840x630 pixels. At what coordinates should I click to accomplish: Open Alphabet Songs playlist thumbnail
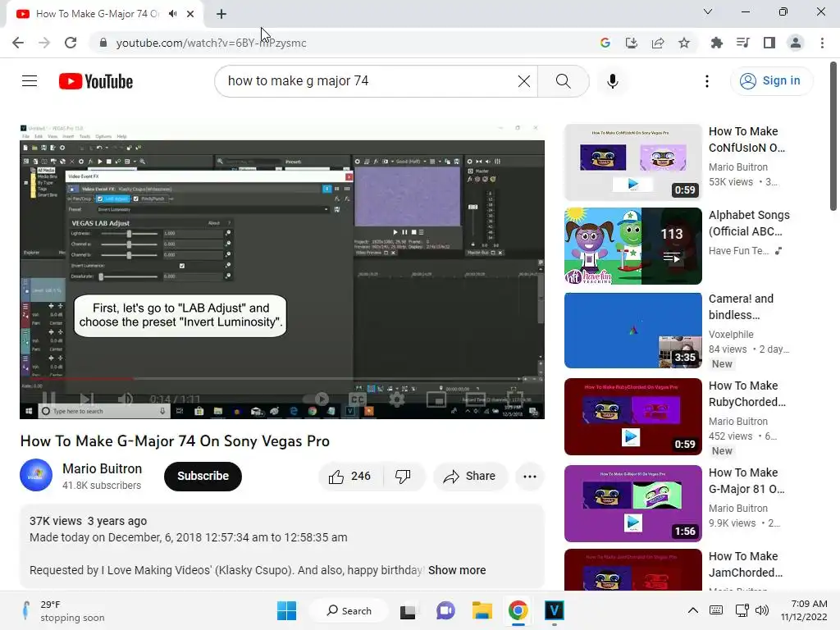(x=632, y=246)
